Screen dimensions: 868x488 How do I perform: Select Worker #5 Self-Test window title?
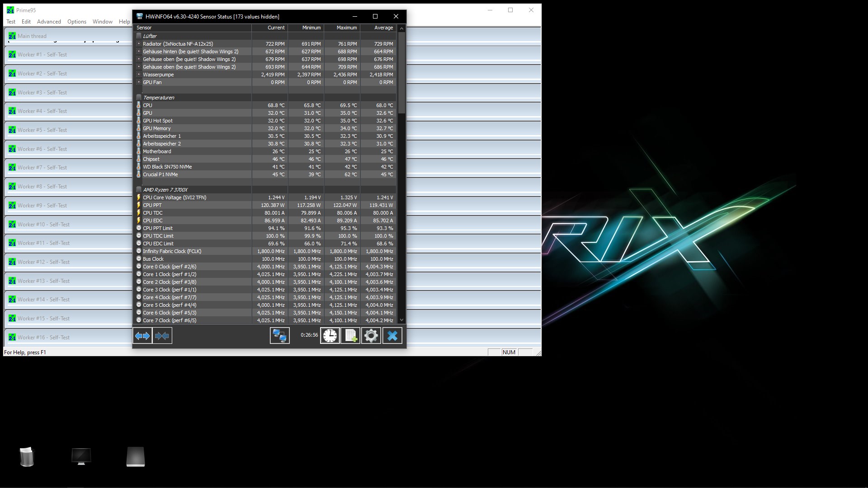[x=42, y=130]
